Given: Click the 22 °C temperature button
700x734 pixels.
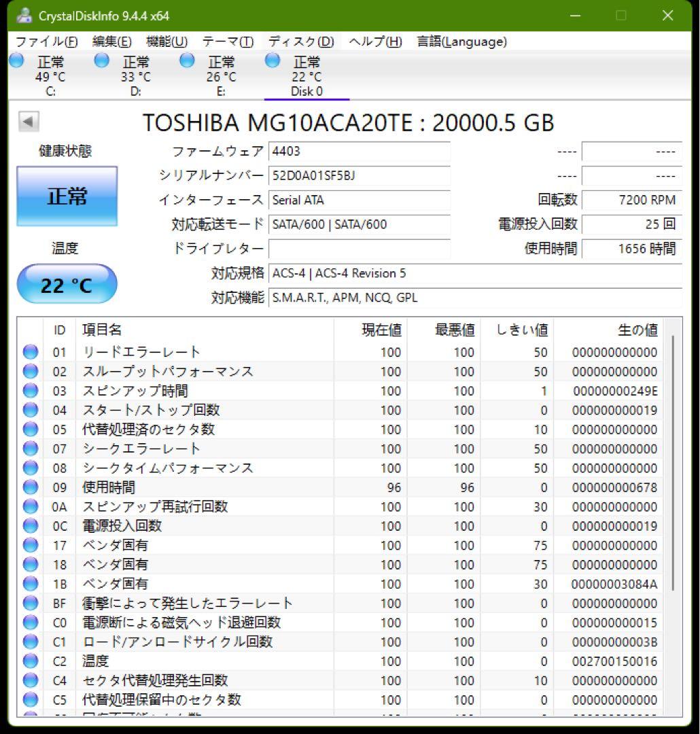Looking at the screenshot, I should point(66,284).
